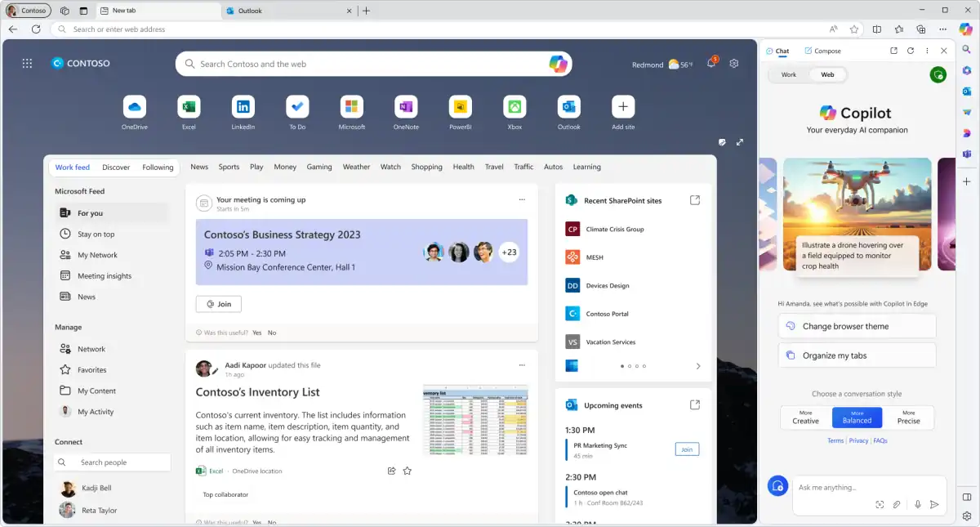Viewport: 980px width, 527px height.
Task: Open the notifications bell icon
Action: (x=711, y=63)
